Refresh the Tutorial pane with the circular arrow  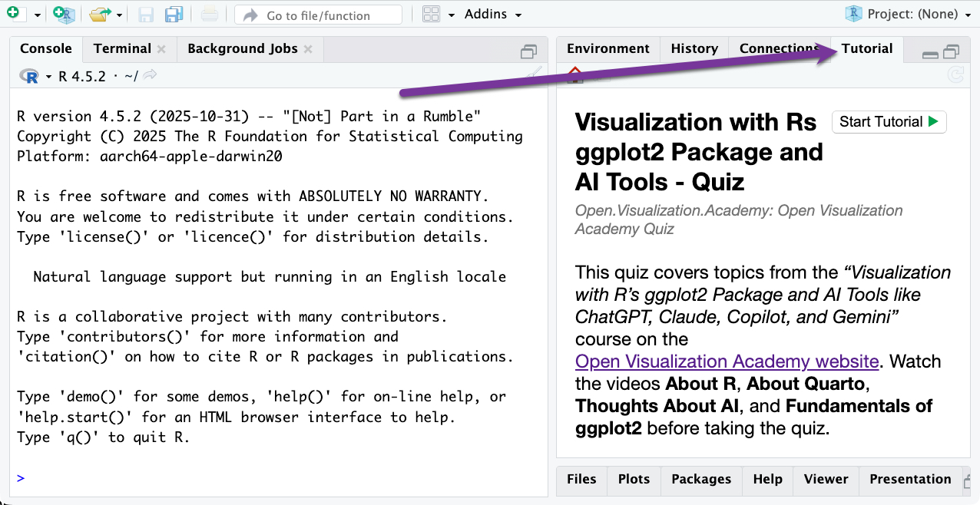957,75
